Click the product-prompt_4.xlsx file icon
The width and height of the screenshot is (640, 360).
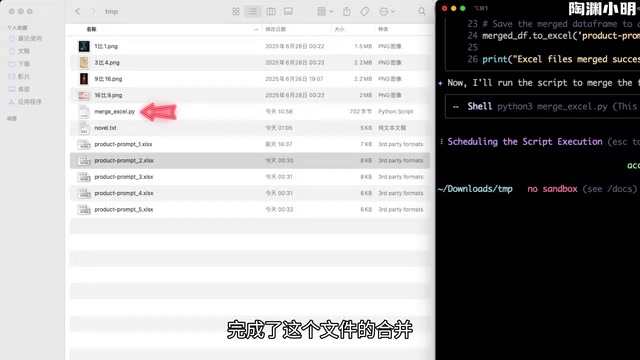pos(84,193)
